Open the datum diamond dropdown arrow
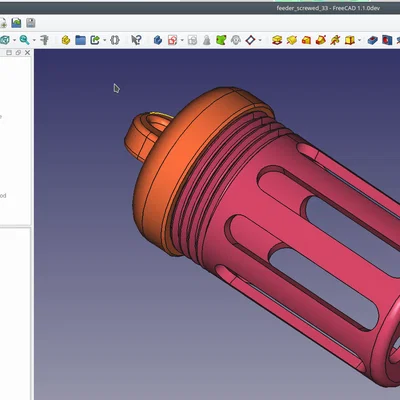 tap(260, 40)
